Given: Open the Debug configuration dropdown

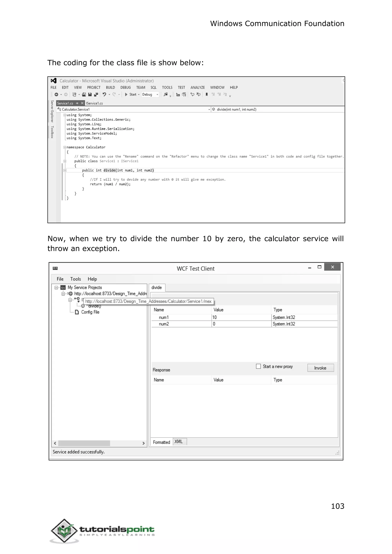Looking at the screenshot, I should (150, 94).
